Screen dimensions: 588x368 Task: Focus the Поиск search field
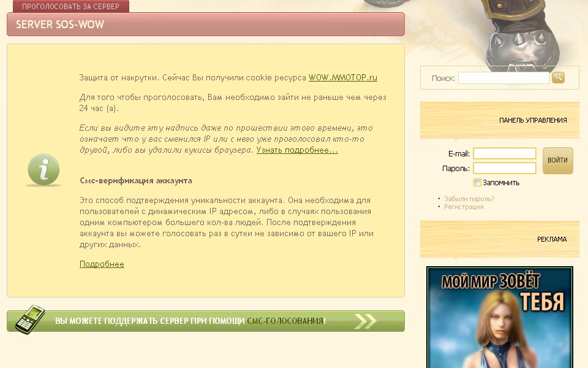(x=503, y=78)
